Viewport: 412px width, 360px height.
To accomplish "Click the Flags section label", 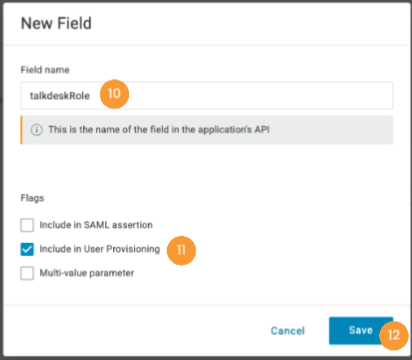I will pyautogui.click(x=32, y=198).
